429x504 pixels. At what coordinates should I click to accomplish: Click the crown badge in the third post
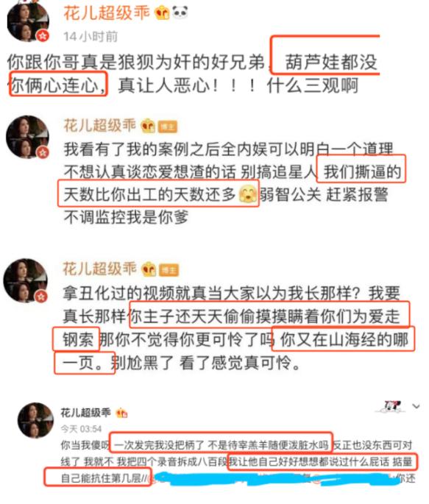pos(149,269)
